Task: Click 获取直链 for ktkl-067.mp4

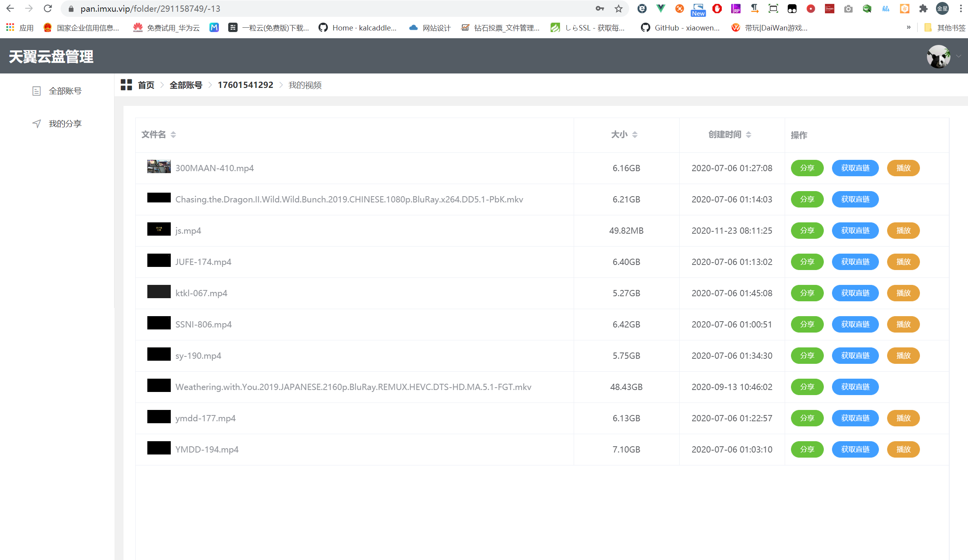Action: (855, 293)
